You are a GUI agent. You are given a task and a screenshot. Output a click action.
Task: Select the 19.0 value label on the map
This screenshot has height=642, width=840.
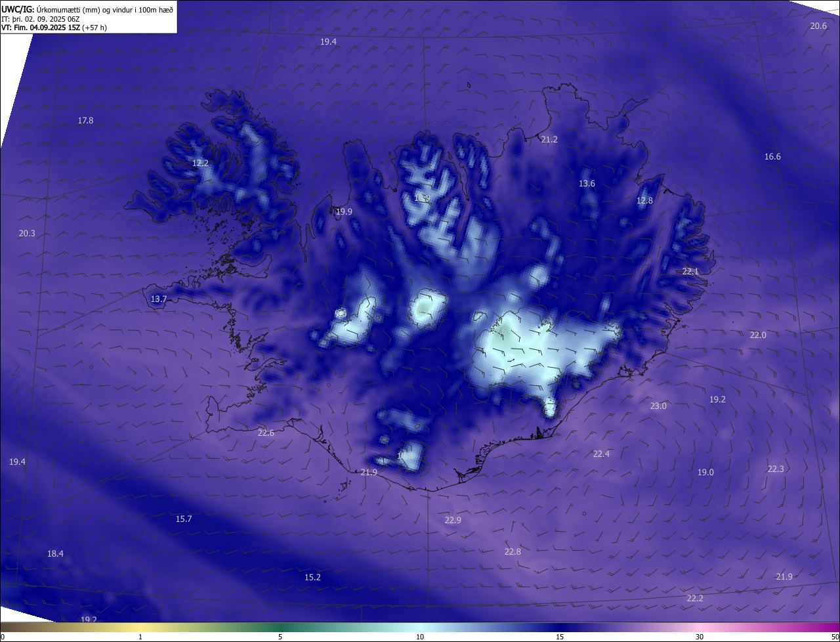pos(705,473)
